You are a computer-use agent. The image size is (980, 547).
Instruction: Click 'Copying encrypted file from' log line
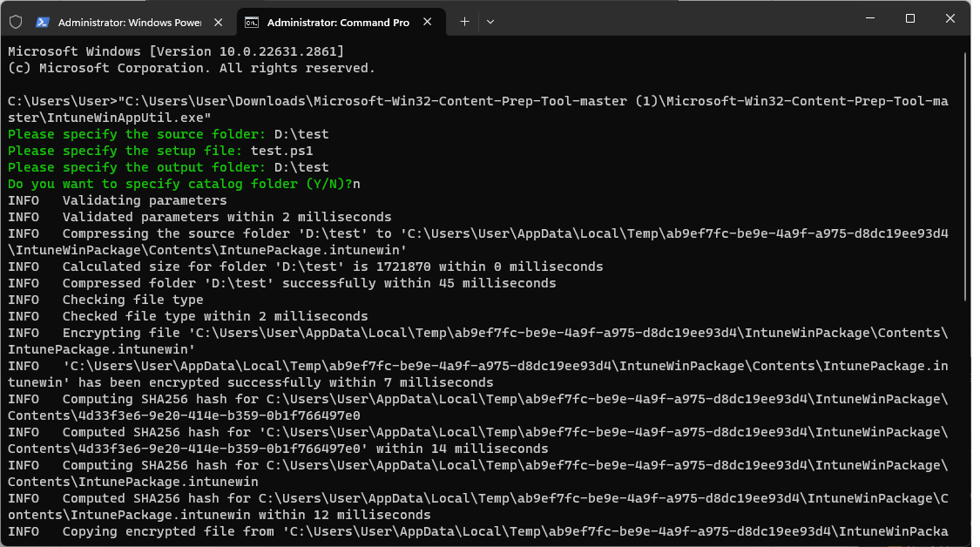(478, 531)
